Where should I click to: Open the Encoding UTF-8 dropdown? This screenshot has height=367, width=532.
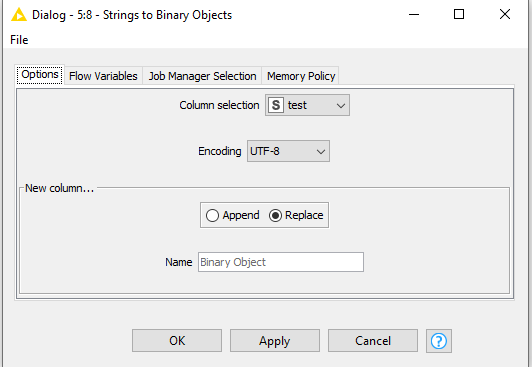pos(288,151)
